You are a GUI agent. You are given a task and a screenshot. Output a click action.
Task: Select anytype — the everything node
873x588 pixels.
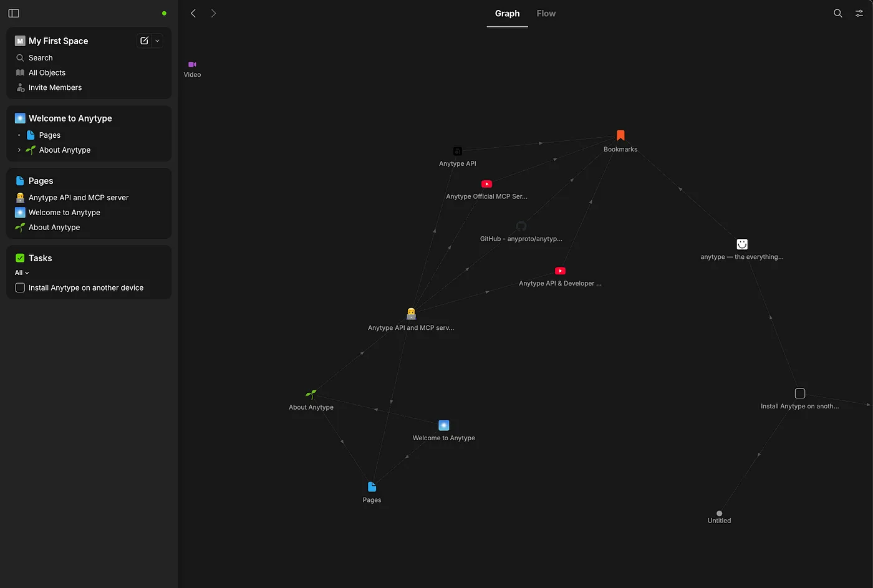(x=742, y=244)
